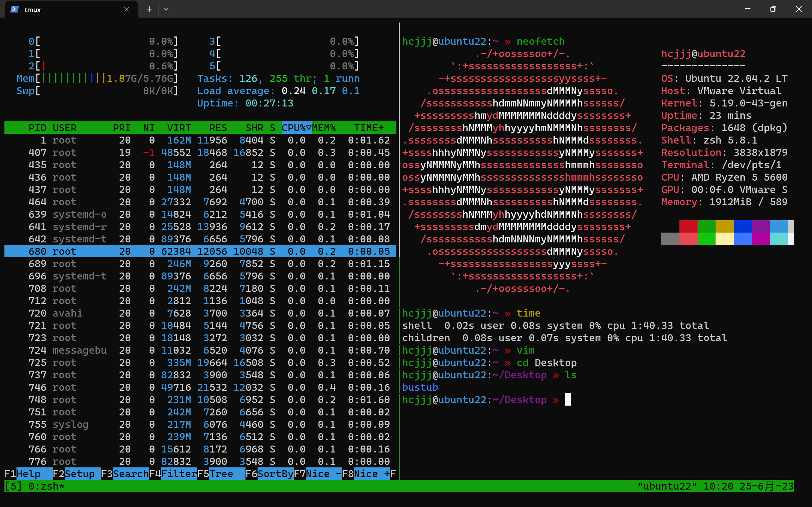Click the PID column header
The height and width of the screenshot is (507, 812).
click(x=37, y=128)
